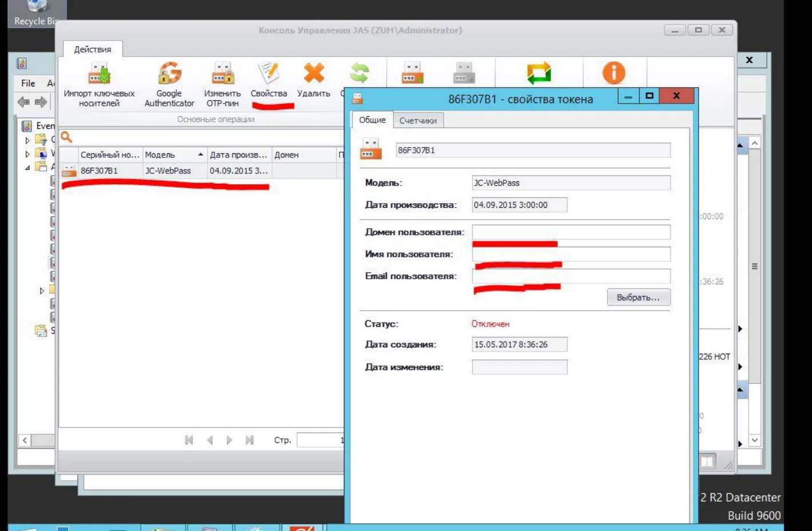
Task: Click Изменить OTP-пин icon
Action: coord(223,73)
